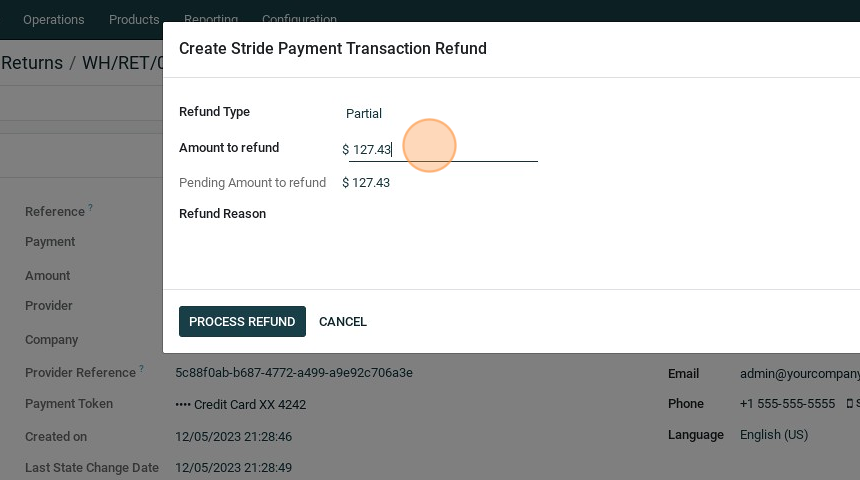860x480 pixels.
Task: Click CANCEL to dismiss the refund dialog
Action: pyautogui.click(x=343, y=322)
